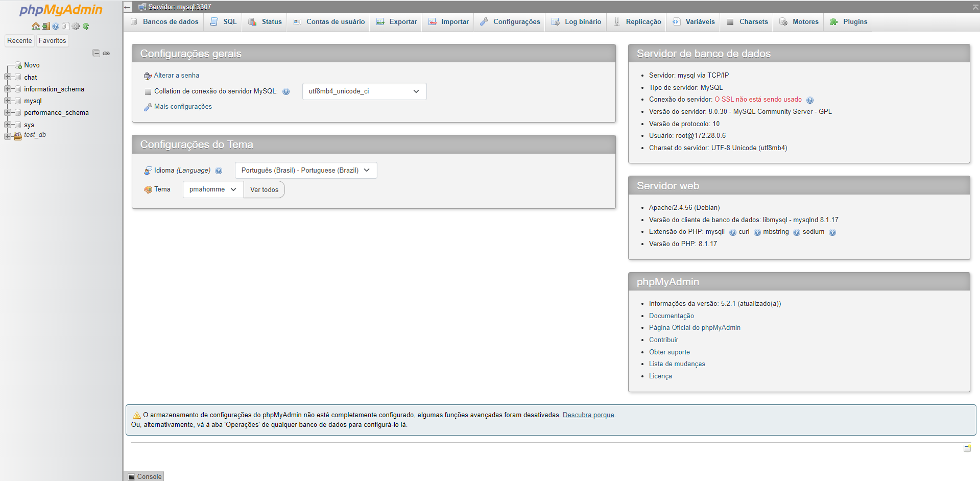Image resolution: width=980 pixels, height=481 pixels.
Task: Open the MySQL documentation page icon
Action: coord(65,26)
